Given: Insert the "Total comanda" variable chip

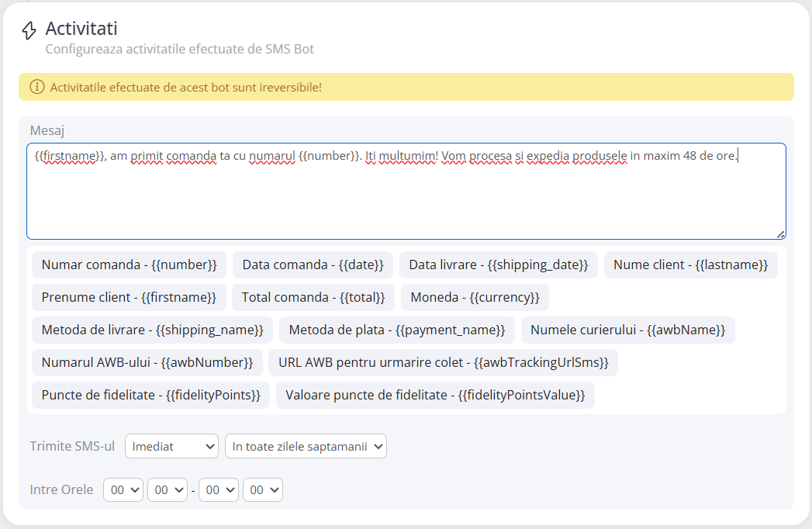Looking at the screenshot, I should 313,297.
